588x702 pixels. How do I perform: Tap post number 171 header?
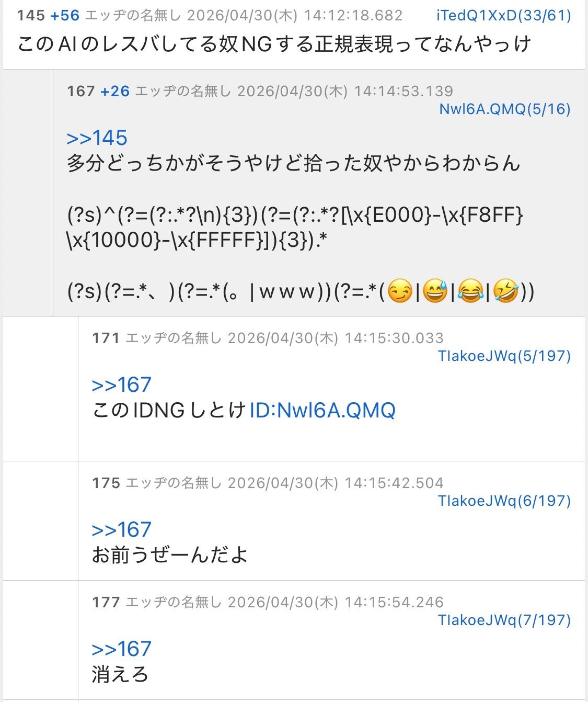106,338
